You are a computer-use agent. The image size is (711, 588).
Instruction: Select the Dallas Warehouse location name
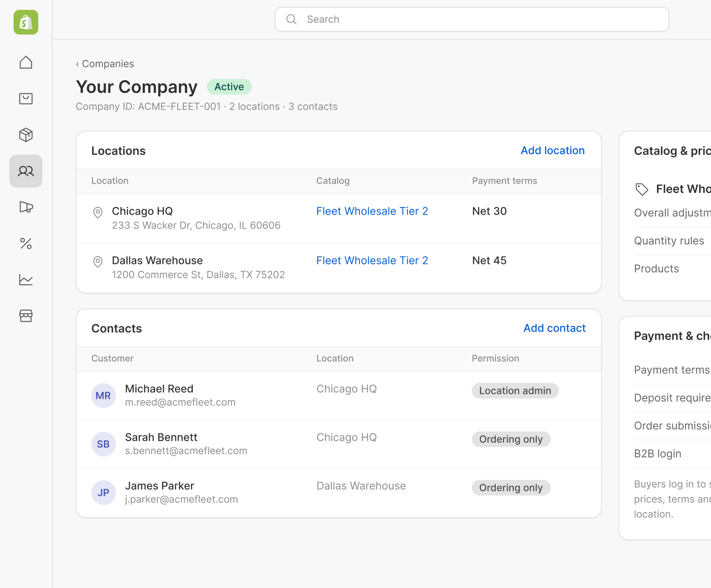point(157,260)
